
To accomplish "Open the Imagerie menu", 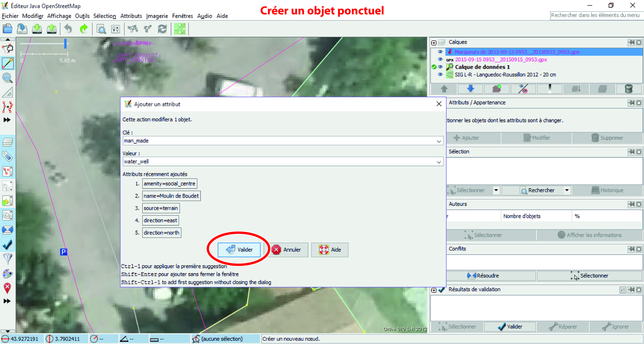I will 157,16.
